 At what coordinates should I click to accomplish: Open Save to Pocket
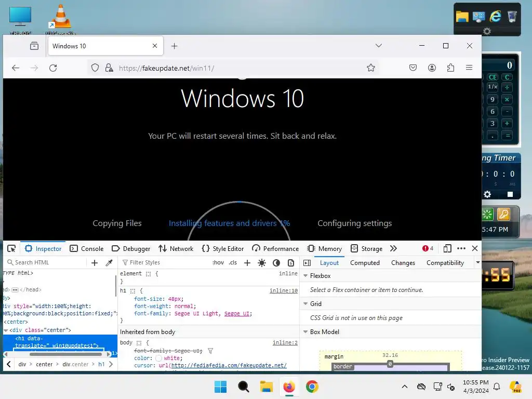413,68
